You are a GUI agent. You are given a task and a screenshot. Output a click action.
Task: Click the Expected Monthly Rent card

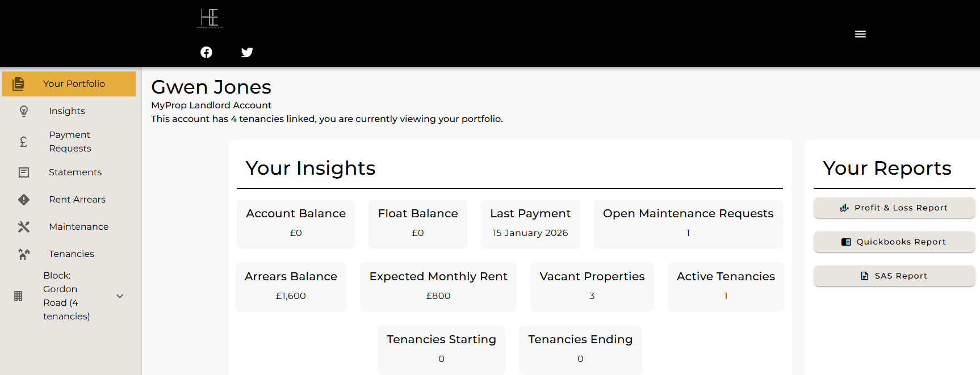438,286
